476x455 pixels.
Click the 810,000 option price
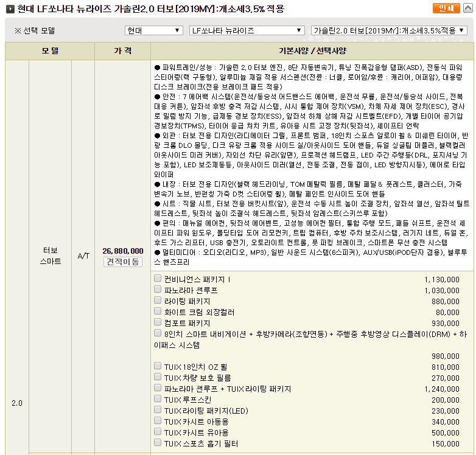pos(446,367)
